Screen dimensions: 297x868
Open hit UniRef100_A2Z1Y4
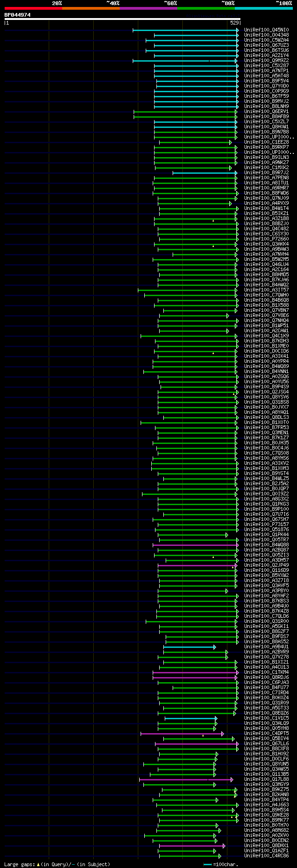266,56
